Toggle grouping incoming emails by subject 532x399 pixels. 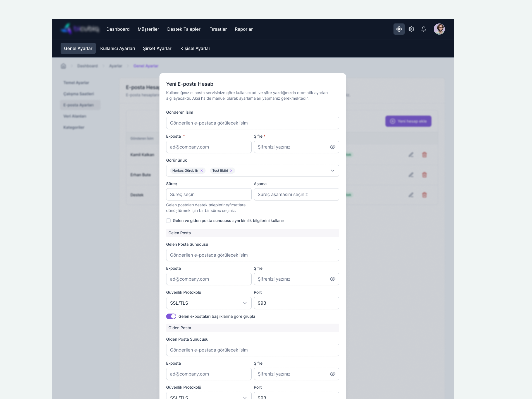tap(171, 316)
